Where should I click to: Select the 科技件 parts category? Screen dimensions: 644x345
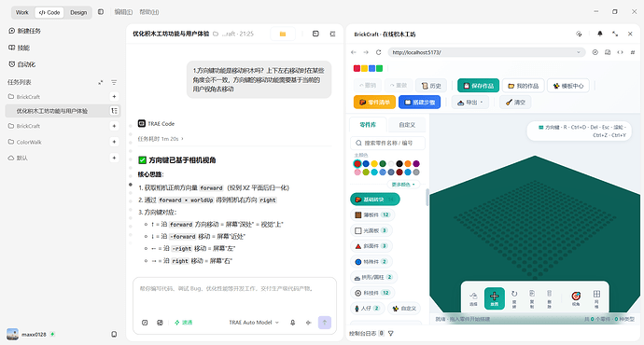point(371,293)
